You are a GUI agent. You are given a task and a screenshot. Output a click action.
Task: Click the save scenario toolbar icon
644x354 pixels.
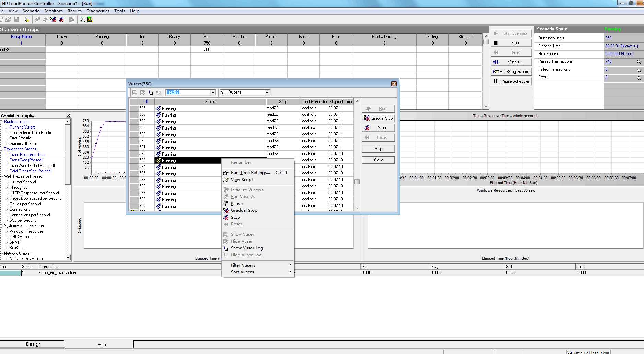click(x=16, y=20)
